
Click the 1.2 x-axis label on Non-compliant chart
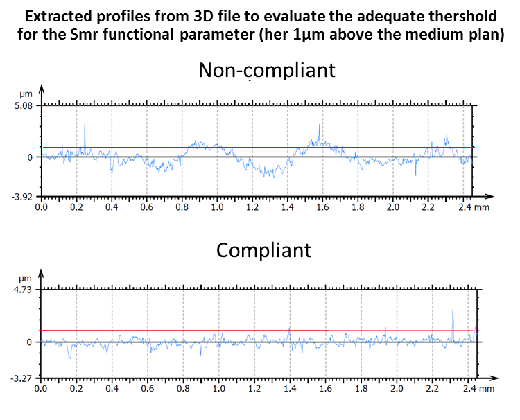(x=252, y=207)
